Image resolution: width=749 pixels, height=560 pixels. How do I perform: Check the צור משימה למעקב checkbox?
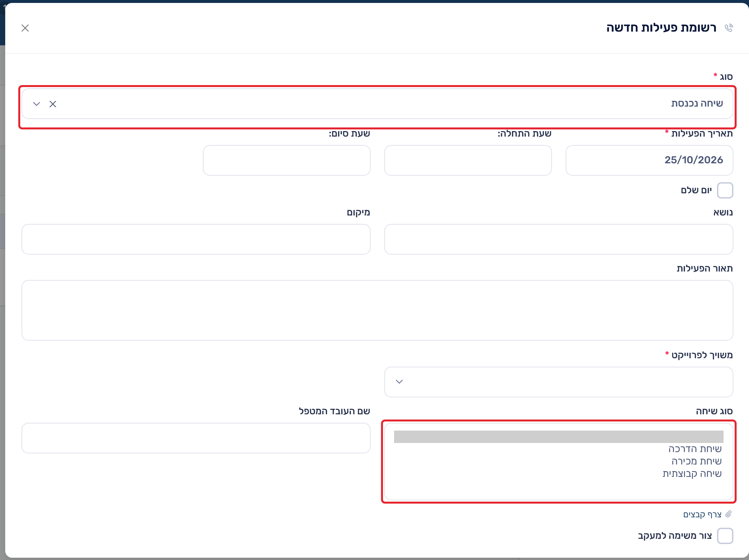(x=725, y=536)
